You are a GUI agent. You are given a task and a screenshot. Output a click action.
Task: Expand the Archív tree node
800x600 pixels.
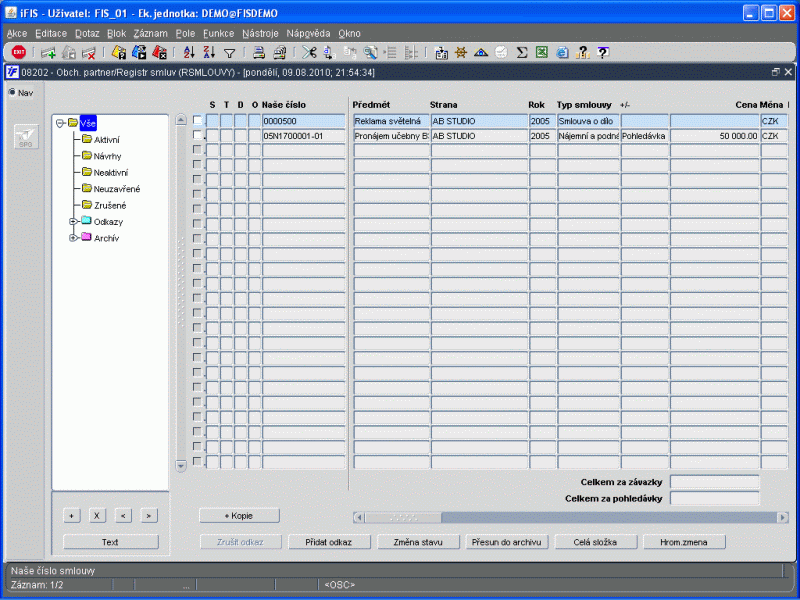click(73, 238)
